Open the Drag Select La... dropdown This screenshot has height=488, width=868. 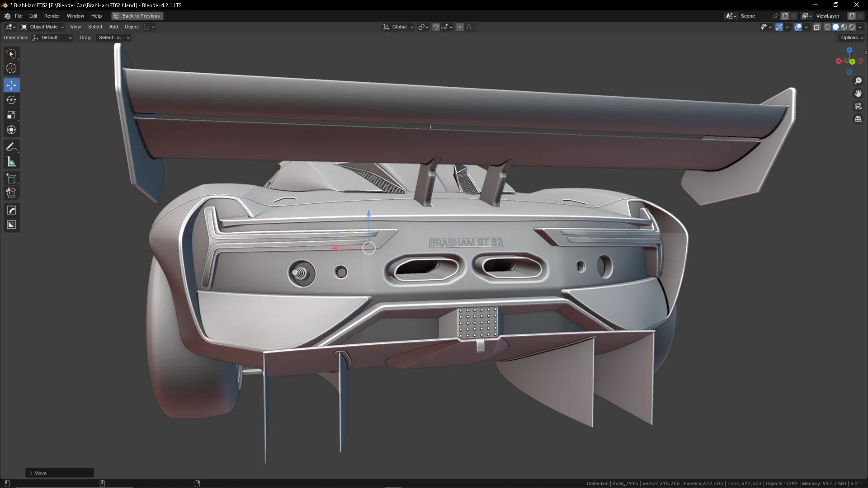pos(113,38)
